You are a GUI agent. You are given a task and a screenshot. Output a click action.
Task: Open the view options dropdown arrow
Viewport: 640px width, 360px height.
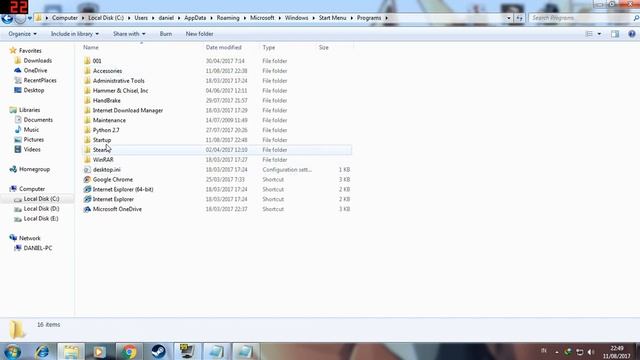[599, 34]
